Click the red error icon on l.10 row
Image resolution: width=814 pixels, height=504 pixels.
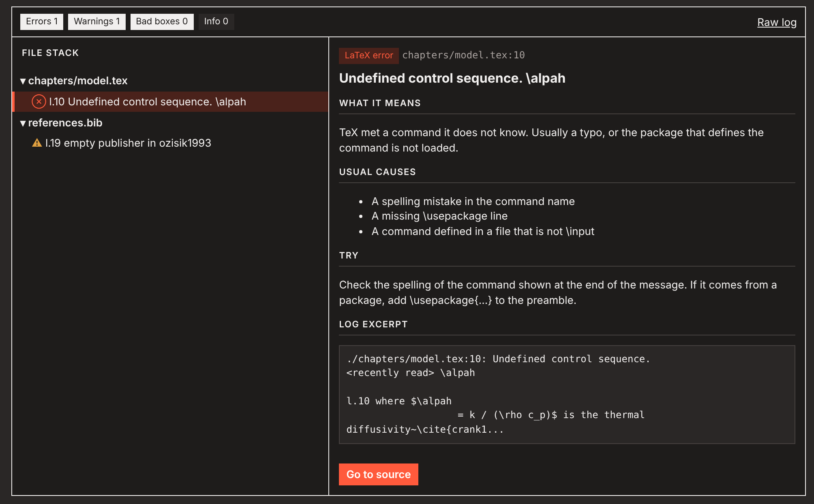coord(39,102)
